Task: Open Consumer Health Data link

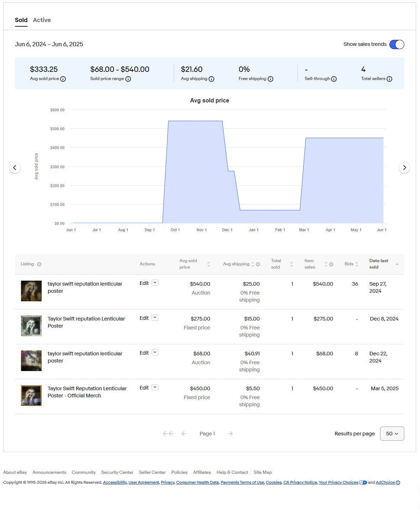Action: [x=198, y=483]
